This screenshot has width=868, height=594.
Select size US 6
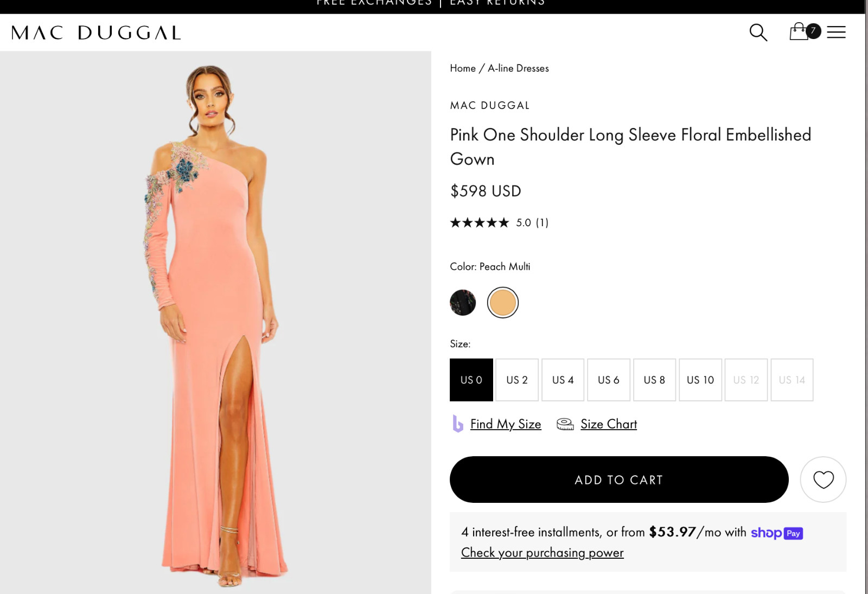[x=609, y=380]
